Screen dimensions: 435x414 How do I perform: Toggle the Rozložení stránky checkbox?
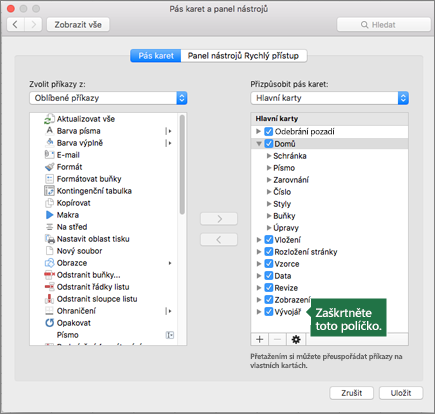tap(269, 252)
